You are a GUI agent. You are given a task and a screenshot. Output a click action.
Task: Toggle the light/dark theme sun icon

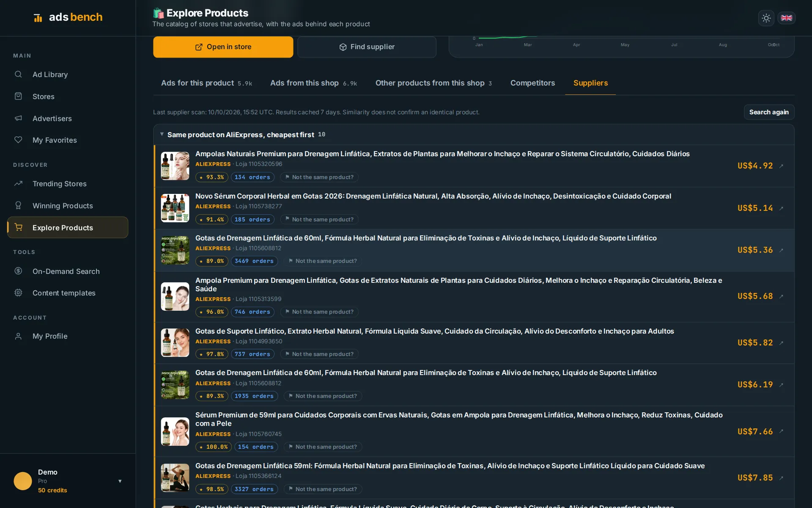coord(766,18)
